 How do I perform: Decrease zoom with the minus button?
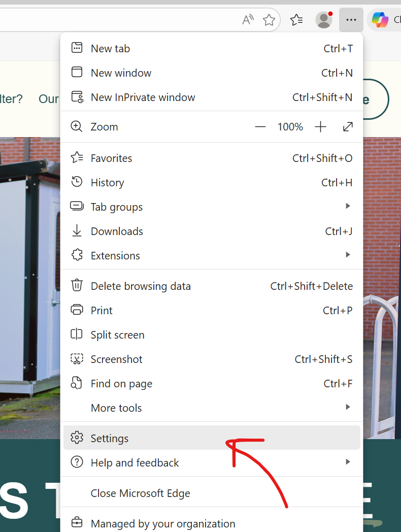260,127
